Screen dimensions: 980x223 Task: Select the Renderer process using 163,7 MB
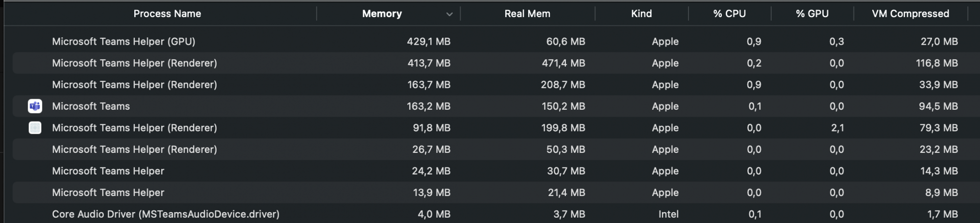point(134,85)
